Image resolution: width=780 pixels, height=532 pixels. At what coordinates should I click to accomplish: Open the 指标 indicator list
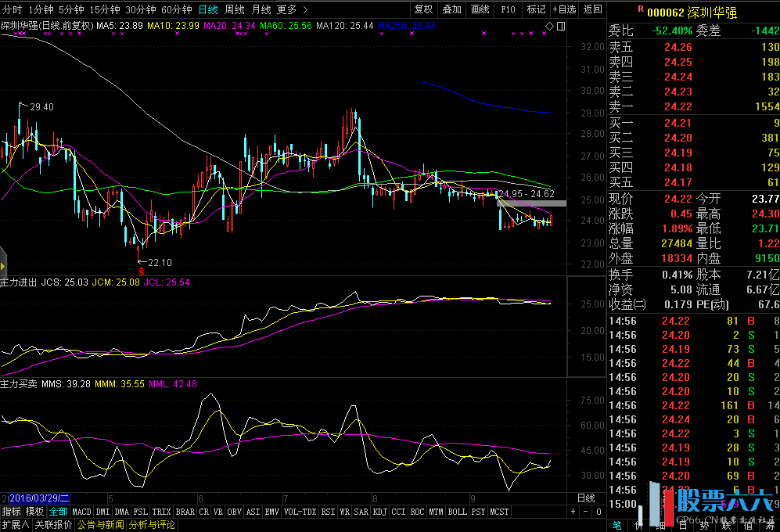pyautogui.click(x=11, y=512)
